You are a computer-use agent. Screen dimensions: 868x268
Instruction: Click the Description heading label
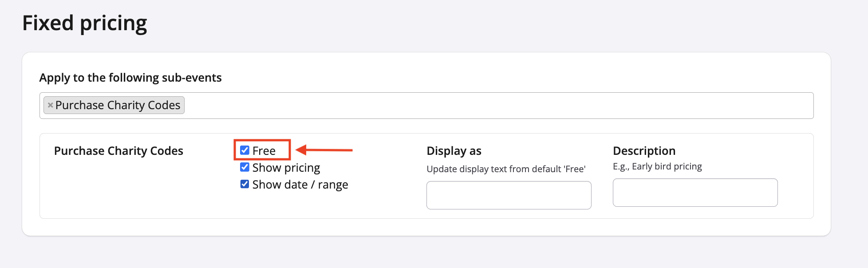coord(644,151)
